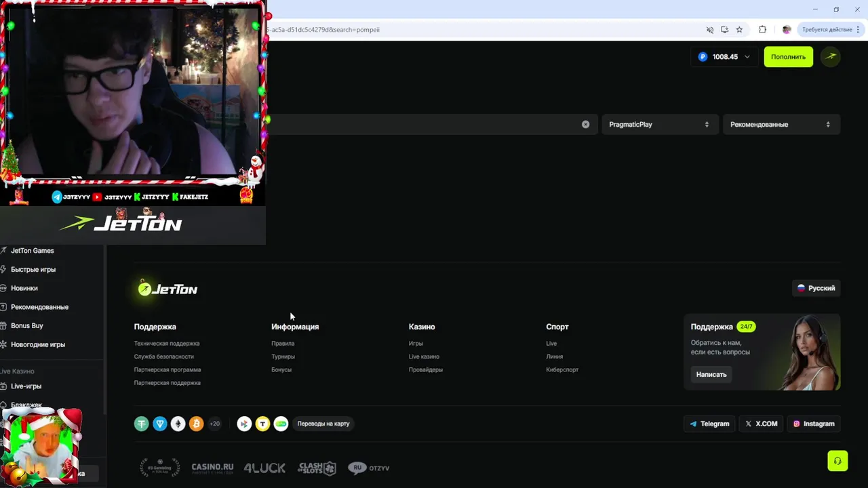This screenshot has width=868, height=488.
Task: Select Рекомендованные in sidebar menu
Action: coord(39,307)
